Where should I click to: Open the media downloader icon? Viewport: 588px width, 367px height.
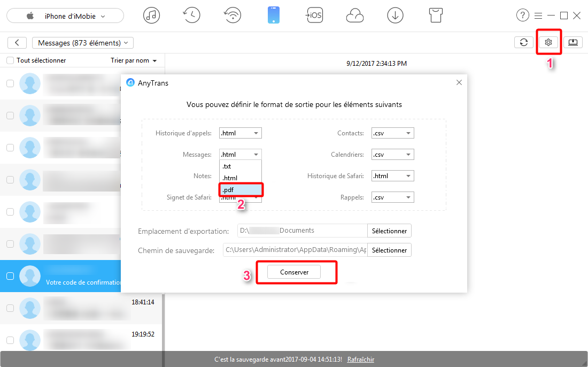click(395, 16)
